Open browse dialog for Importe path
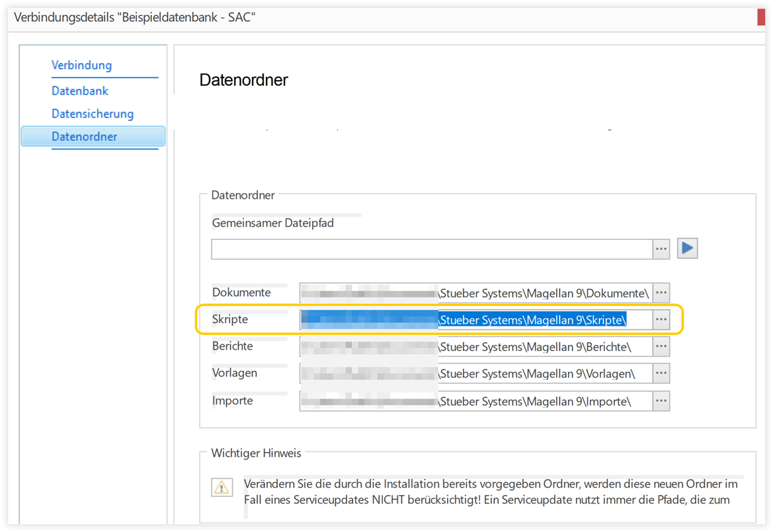773x532 pixels. tap(661, 400)
